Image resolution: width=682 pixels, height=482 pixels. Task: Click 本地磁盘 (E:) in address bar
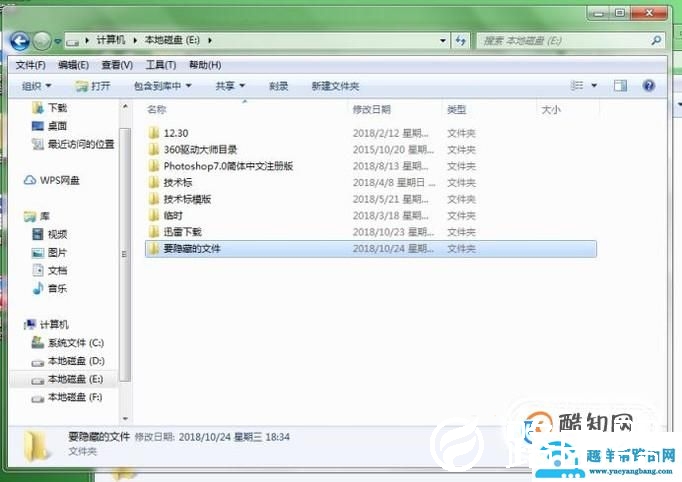coord(172,40)
